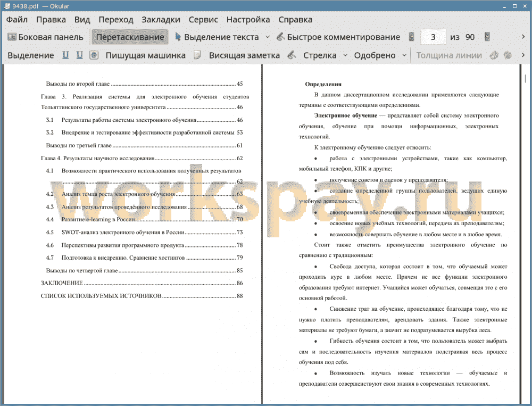532x406 pixels.
Task: Click the bullet starting 'Гибкость обучения'
Action: pos(403,352)
